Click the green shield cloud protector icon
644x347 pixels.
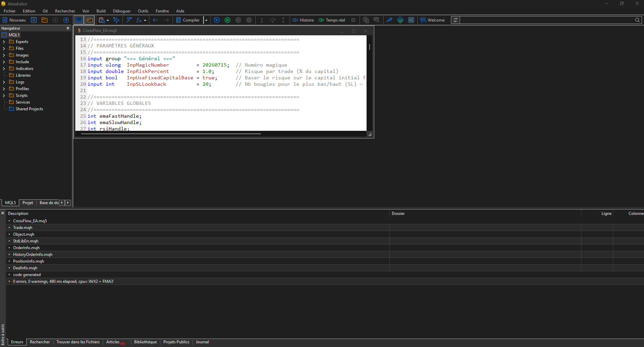pos(400,20)
